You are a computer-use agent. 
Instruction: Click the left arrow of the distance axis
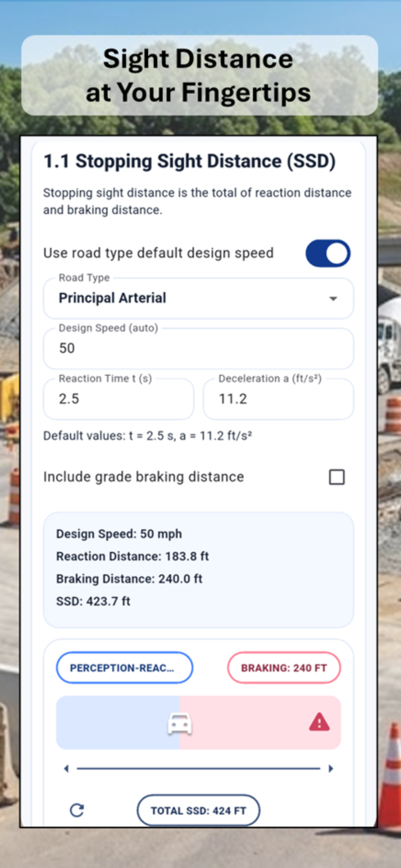pos(66,769)
